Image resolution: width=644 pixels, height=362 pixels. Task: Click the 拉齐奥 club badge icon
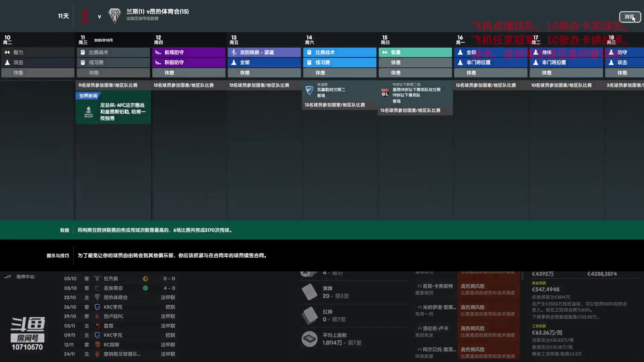pyautogui.click(x=97, y=279)
